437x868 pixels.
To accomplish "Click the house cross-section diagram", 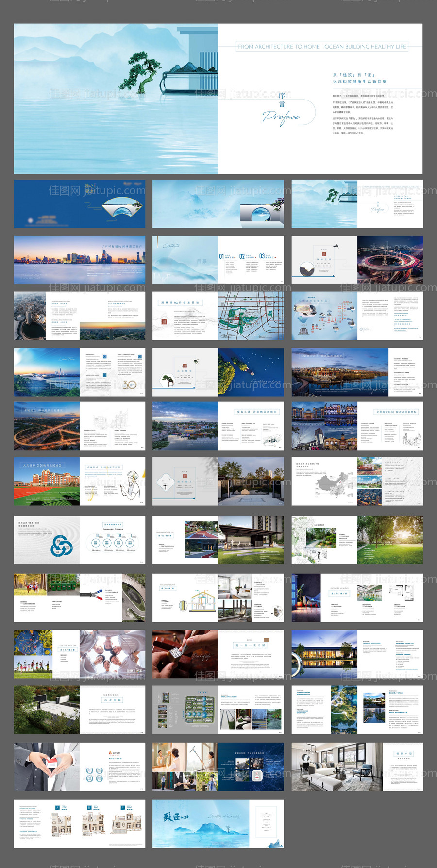I will pyautogui.click(x=200, y=601).
